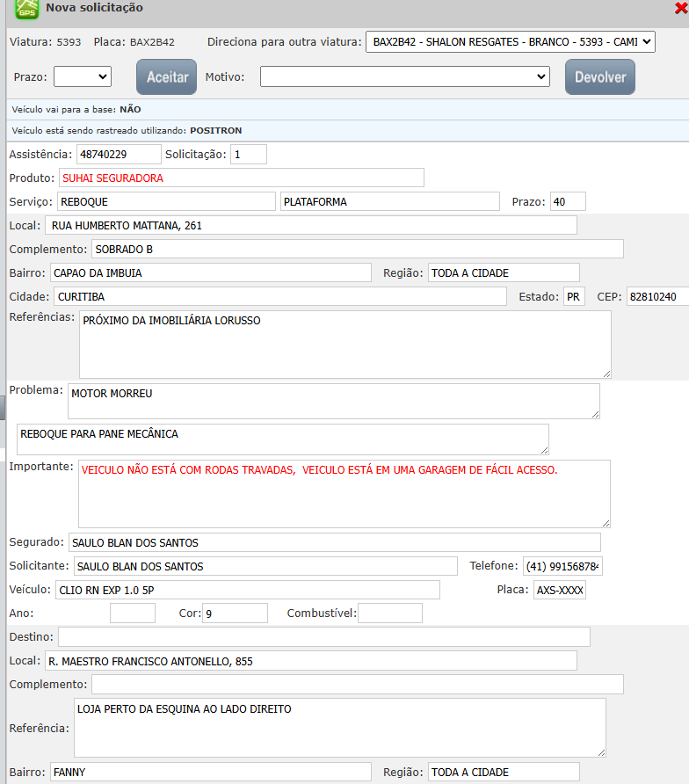Click the Serviço field REBOQUE
Screen dimensions: 689x784
tap(166, 201)
